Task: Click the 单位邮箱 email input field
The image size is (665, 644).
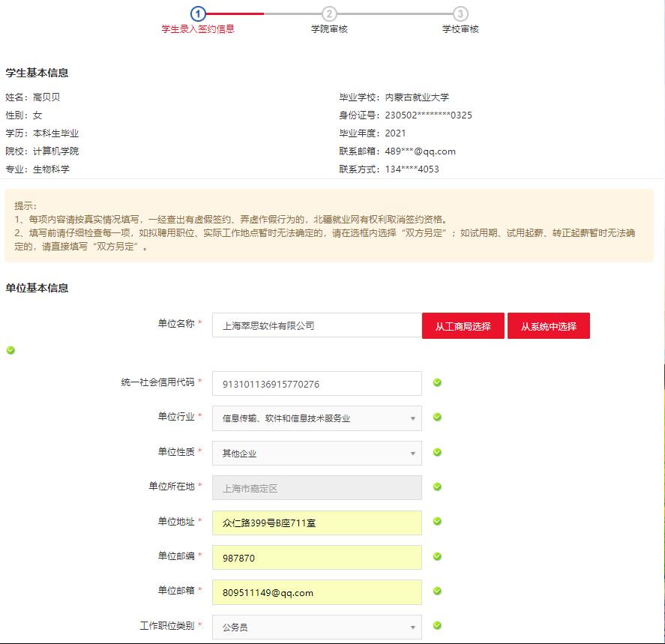Action: pos(316,592)
